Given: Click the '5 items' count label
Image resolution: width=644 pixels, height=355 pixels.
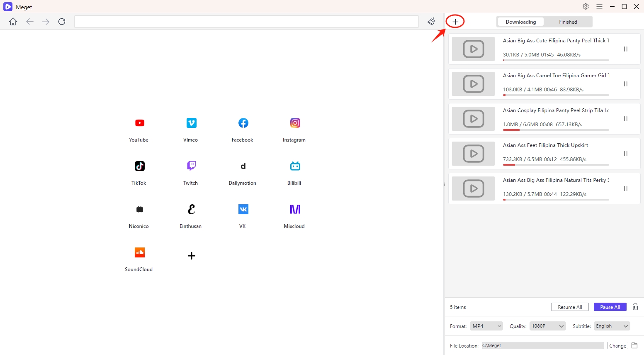Looking at the screenshot, I should tap(458, 307).
